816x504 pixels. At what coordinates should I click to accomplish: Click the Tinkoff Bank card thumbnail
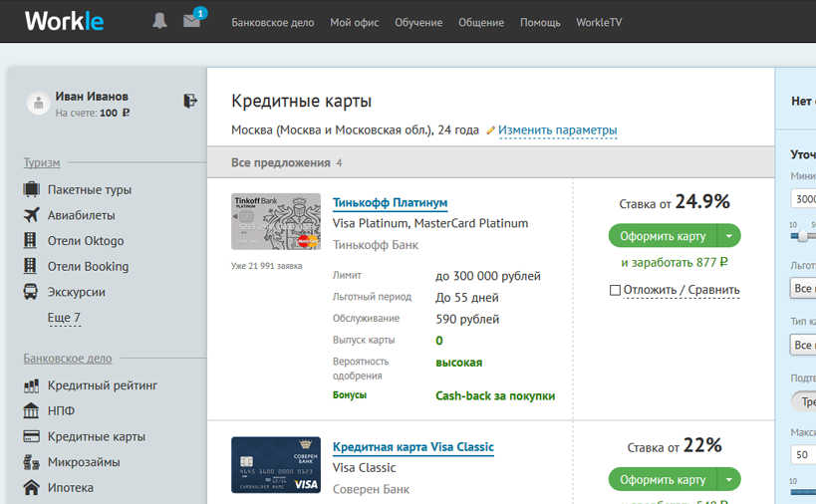[x=276, y=221]
